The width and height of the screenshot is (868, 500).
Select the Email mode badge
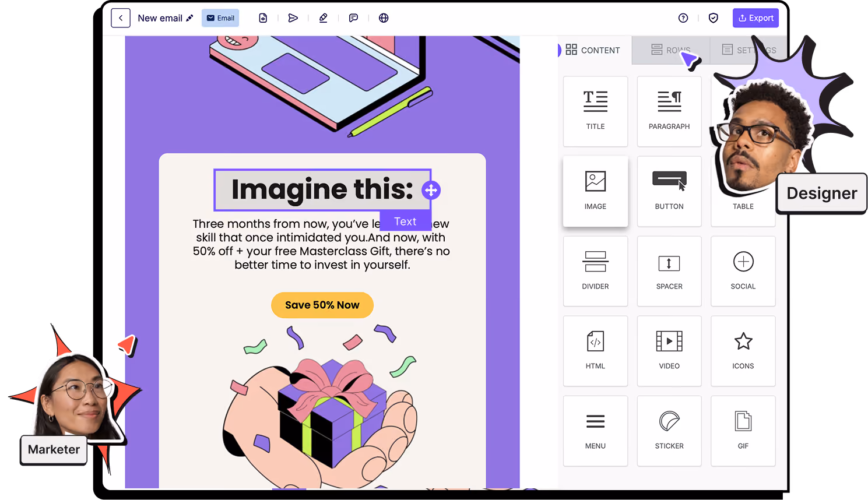click(x=220, y=18)
